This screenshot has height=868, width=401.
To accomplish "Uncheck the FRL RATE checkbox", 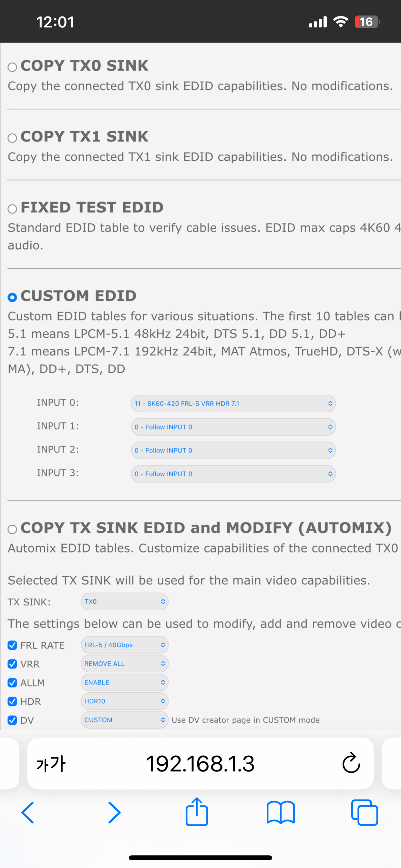I will [x=13, y=645].
